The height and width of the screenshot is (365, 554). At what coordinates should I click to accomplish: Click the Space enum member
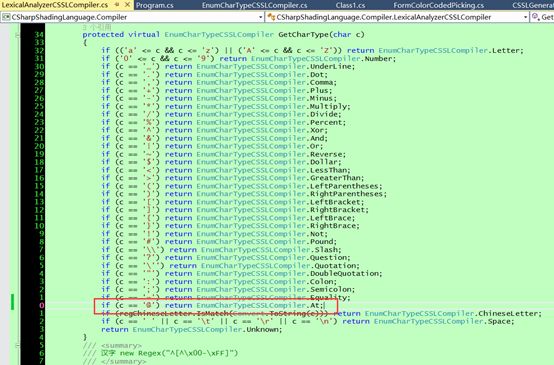coord(499,321)
